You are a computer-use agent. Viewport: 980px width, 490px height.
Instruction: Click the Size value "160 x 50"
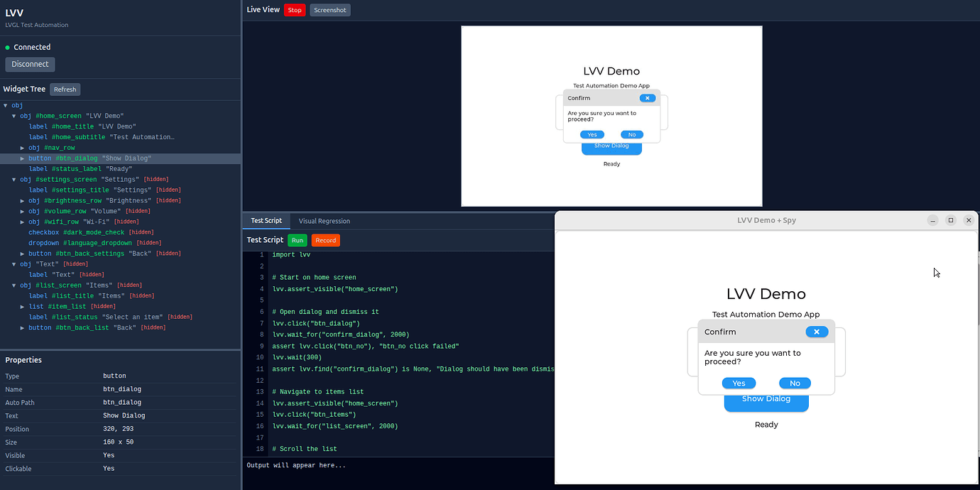tap(118, 442)
